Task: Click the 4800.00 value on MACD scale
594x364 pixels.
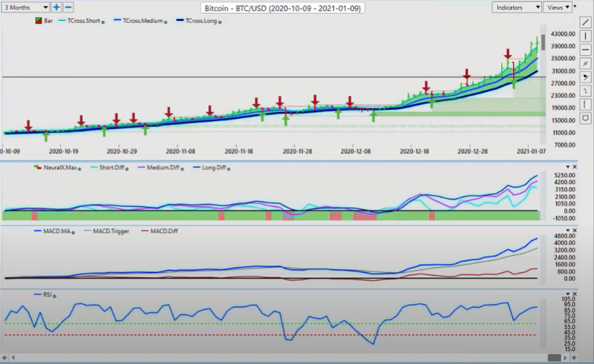Action: click(564, 236)
